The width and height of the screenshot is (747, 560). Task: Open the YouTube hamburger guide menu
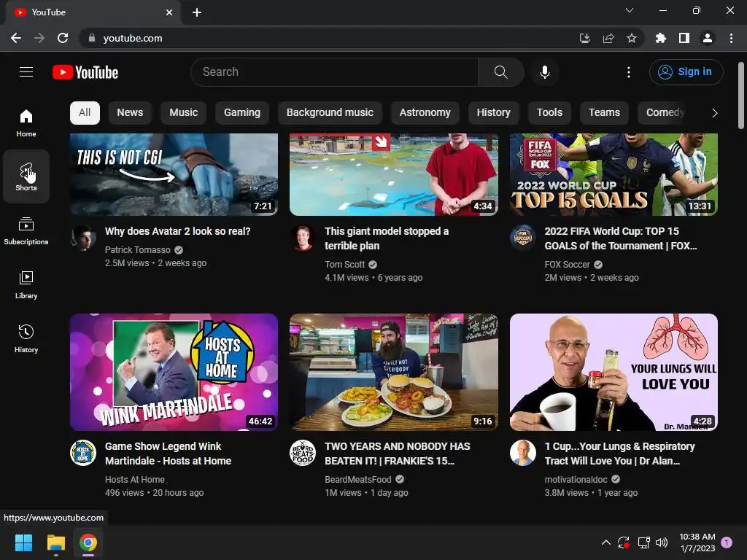click(x=26, y=72)
